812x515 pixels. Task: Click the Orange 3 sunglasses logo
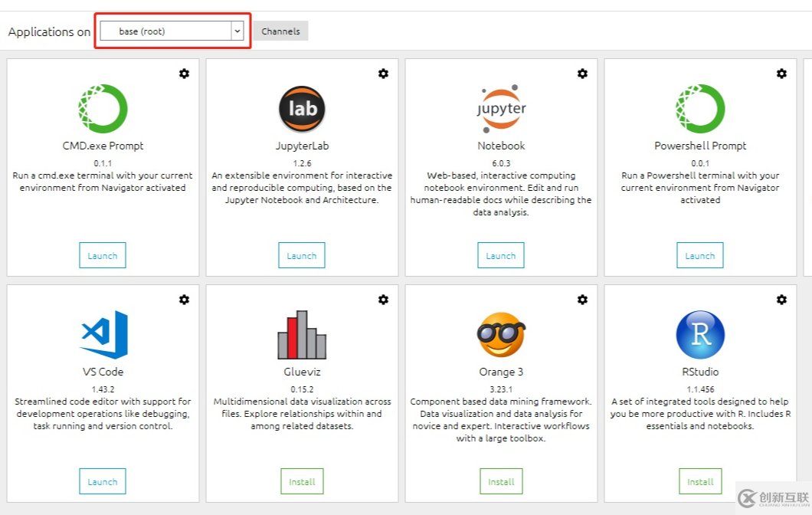coord(501,335)
